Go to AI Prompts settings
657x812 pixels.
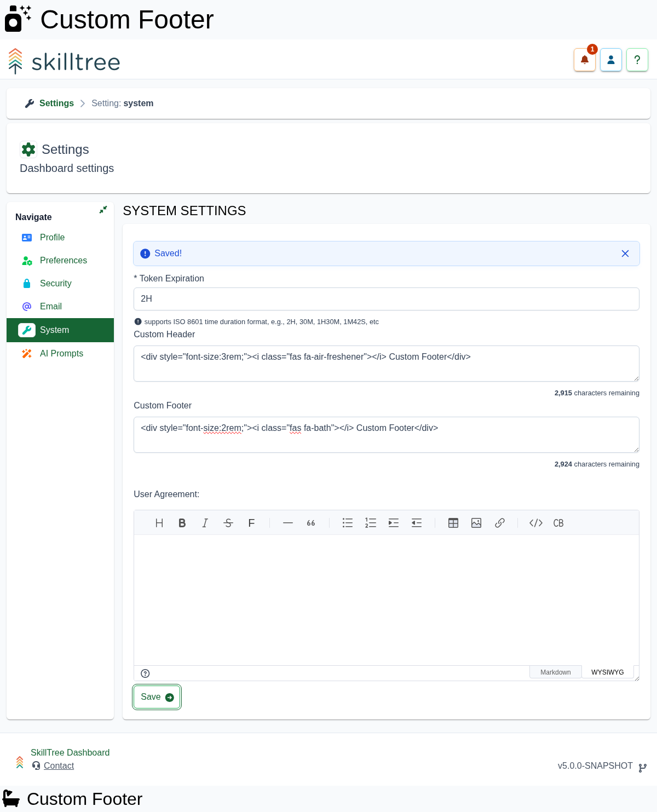click(x=60, y=353)
